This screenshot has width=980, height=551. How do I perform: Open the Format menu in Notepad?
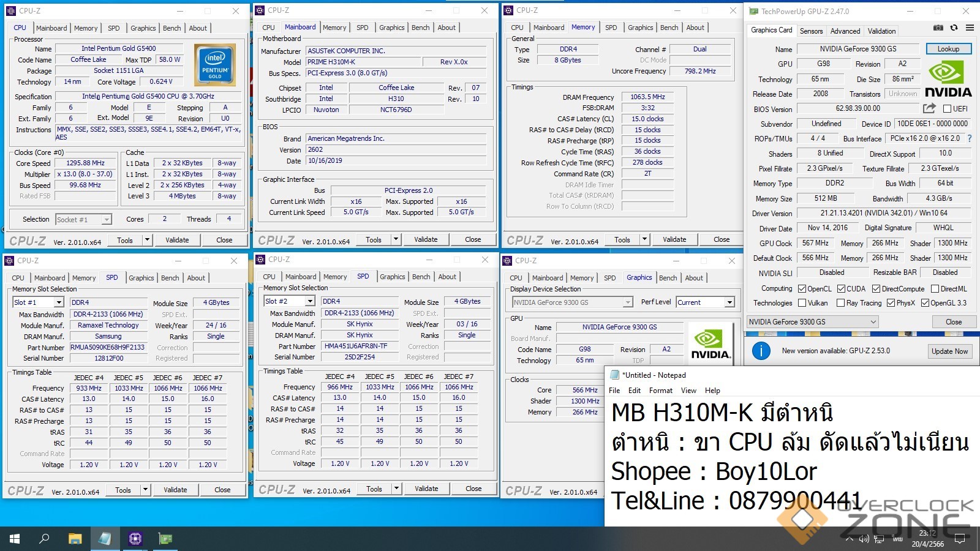coord(660,391)
